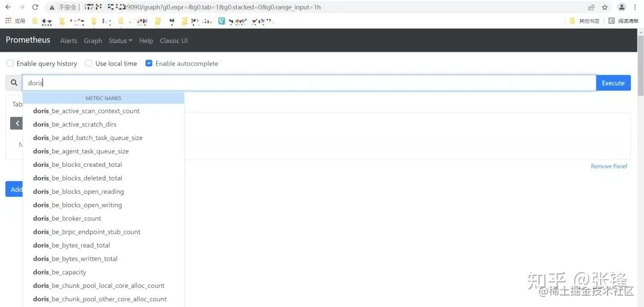Click the Remove Panel link

[x=609, y=166]
